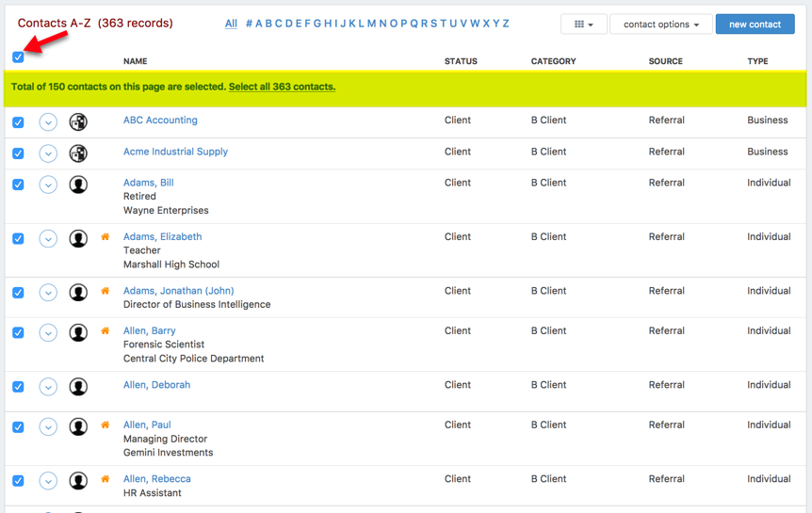This screenshot has height=513, width=812.
Task: Open the Allen, Barry row chevron menu
Action: click(48, 332)
